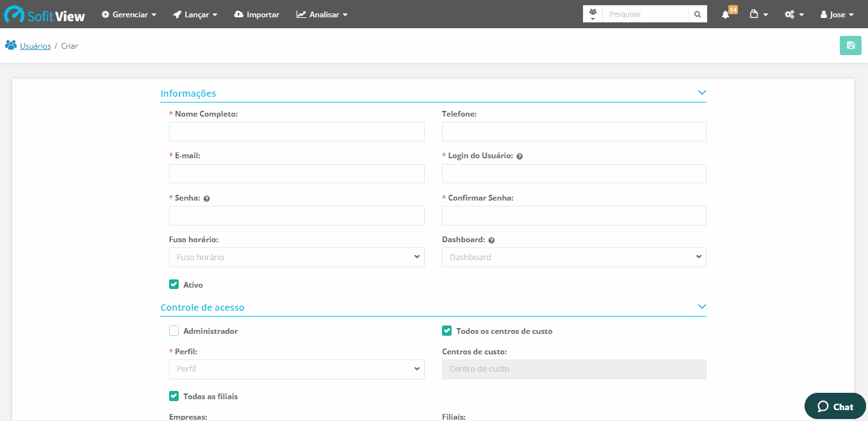
Task: Click the Telefone input field
Action: pyautogui.click(x=574, y=131)
